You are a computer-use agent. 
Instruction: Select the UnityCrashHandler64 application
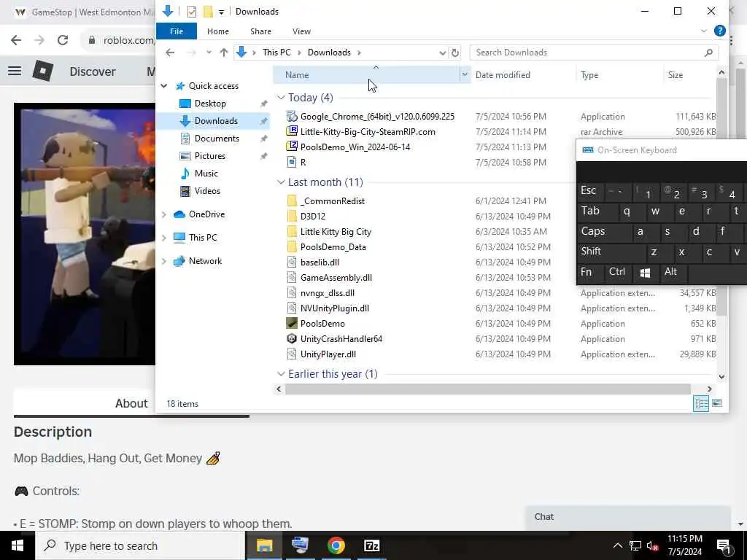pos(341,339)
